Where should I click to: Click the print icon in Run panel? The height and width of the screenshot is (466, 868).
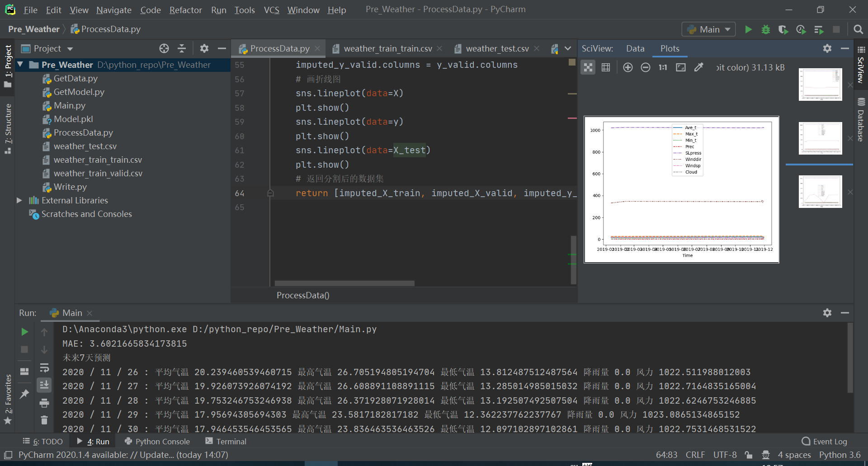point(44,403)
